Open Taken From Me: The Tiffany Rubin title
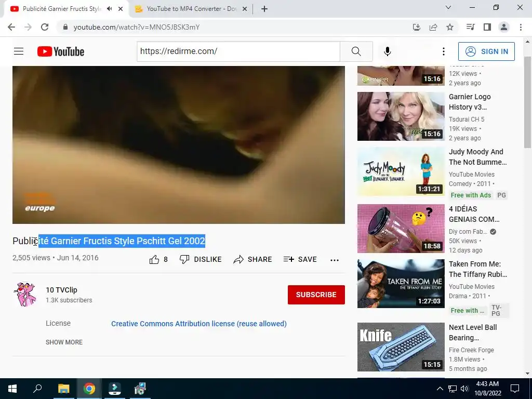This screenshot has width=532, height=399. [478, 269]
